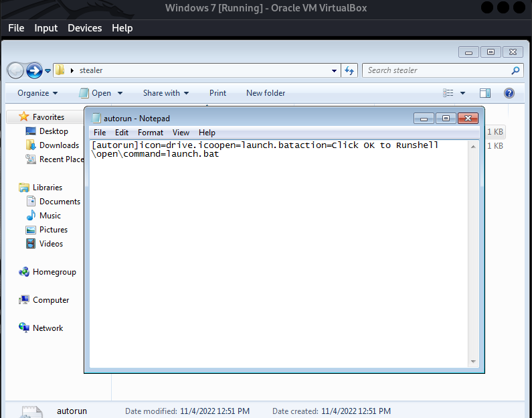Screen dimensions: 532x418
Task: Select Downloads in the navigation pane
Action: (x=59, y=145)
